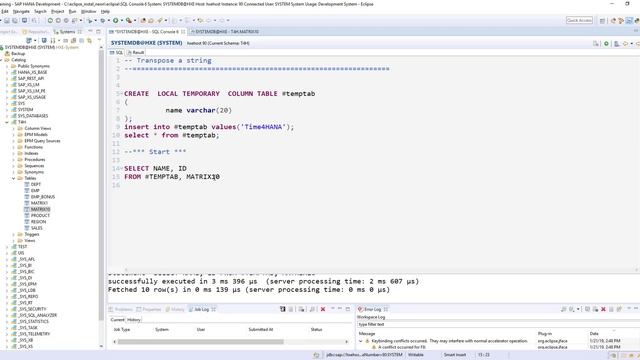Open the Run button dropdown arrow
The width and height of the screenshot is (640, 360).
[x=122, y=20]
